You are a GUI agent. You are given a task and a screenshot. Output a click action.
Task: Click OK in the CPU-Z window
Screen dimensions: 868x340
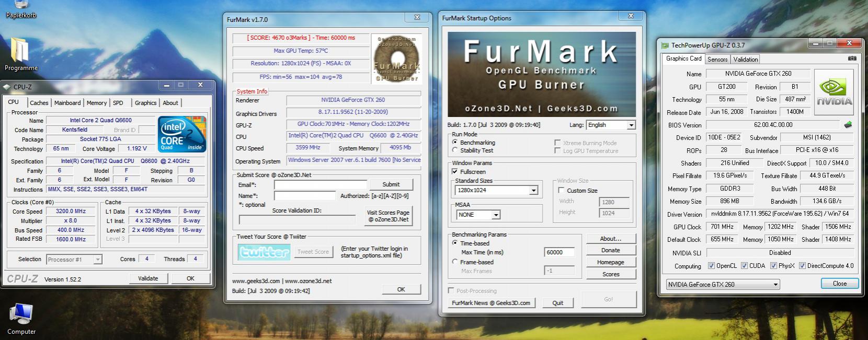pos(190,278)
